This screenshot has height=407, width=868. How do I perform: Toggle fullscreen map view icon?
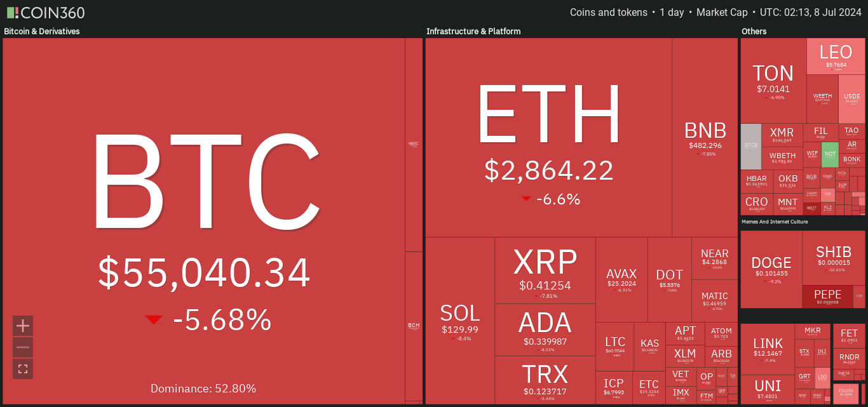(23, 369)
